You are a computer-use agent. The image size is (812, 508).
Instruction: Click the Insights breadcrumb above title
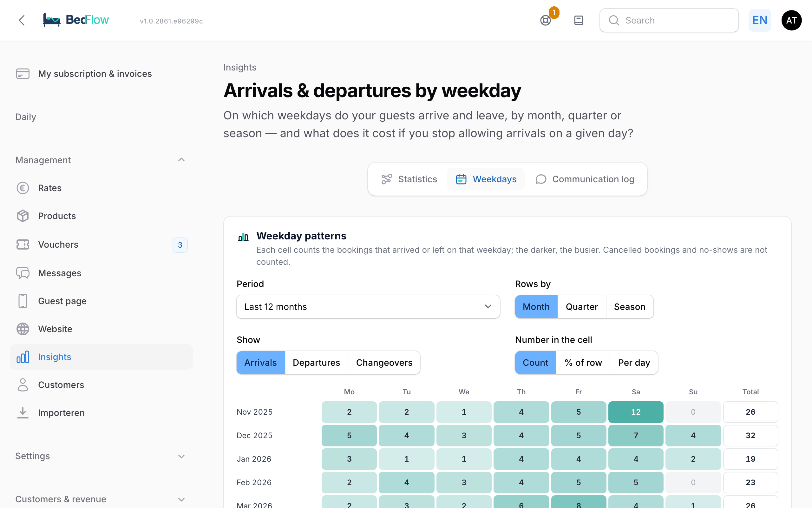(240, 67)
